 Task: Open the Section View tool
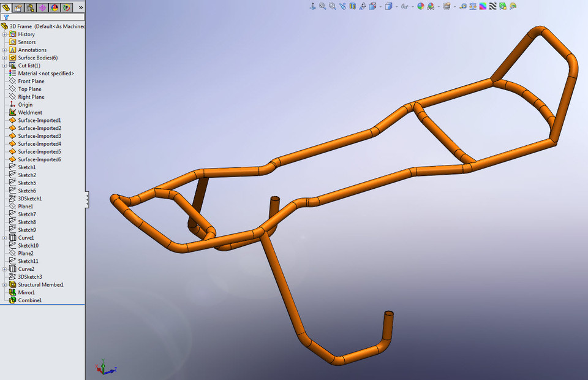(352, 5)
